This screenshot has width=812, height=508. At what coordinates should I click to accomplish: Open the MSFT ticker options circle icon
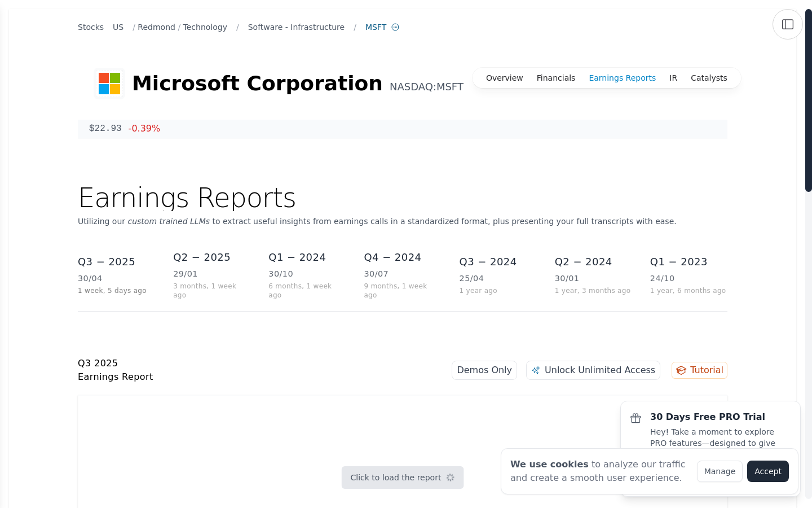coord(395,27)
